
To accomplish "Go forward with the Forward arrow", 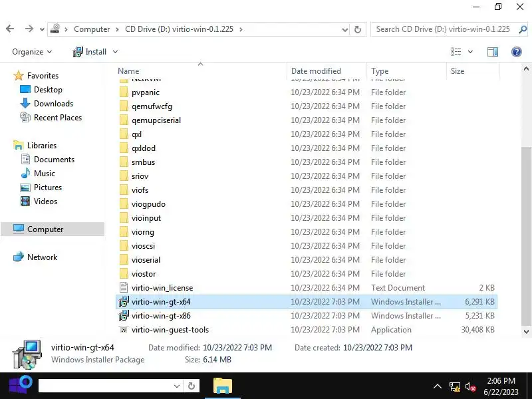I will (x=29, y=29).
